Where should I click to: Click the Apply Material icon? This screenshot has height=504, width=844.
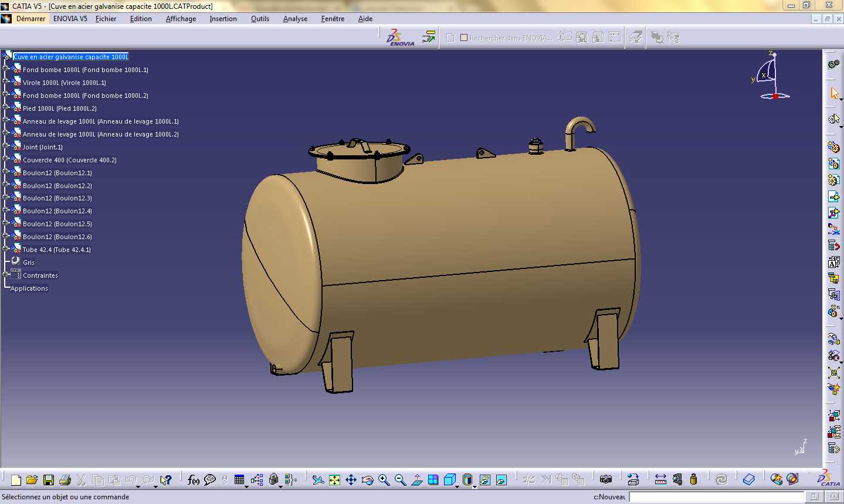pyautogui.click(x=792, y=480)
